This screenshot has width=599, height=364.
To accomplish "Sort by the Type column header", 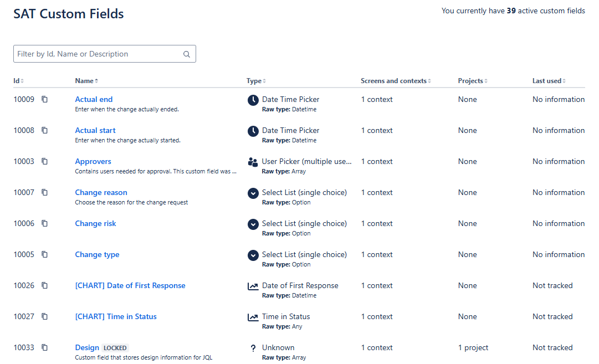I will 256,81.
